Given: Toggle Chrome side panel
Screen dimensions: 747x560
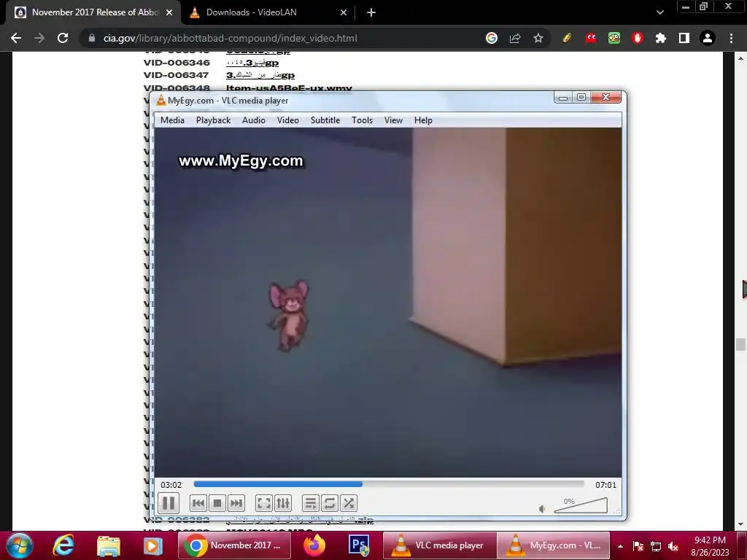Looking at the screenshot, I should (684, 38).
